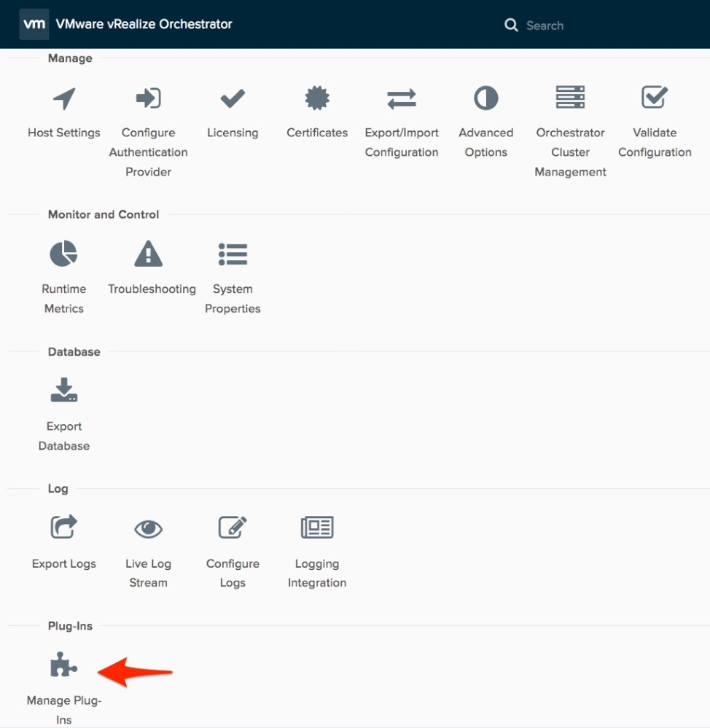The width and height of the screenshot is (710, 728).
Task: Click the Plug-Ins section heading
Action: (x=70, y=626)
